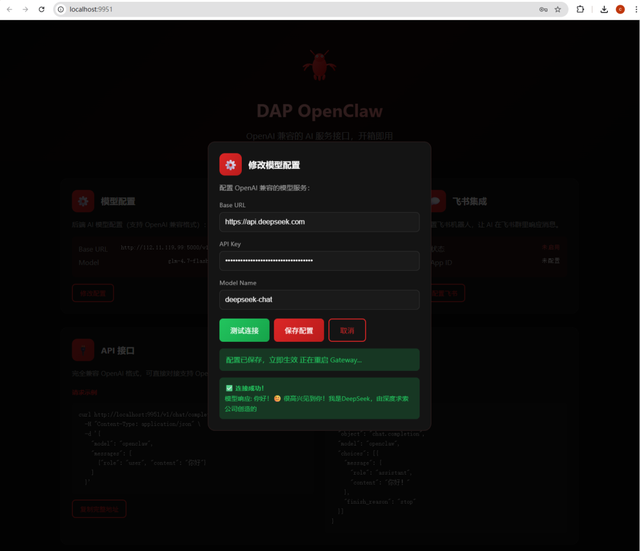This screenshot has width=640, height=551.
Task: Click the 配置 OpenAI 兼容的模型服务 description
Action: pyautogui.click(x=264, y=188)
